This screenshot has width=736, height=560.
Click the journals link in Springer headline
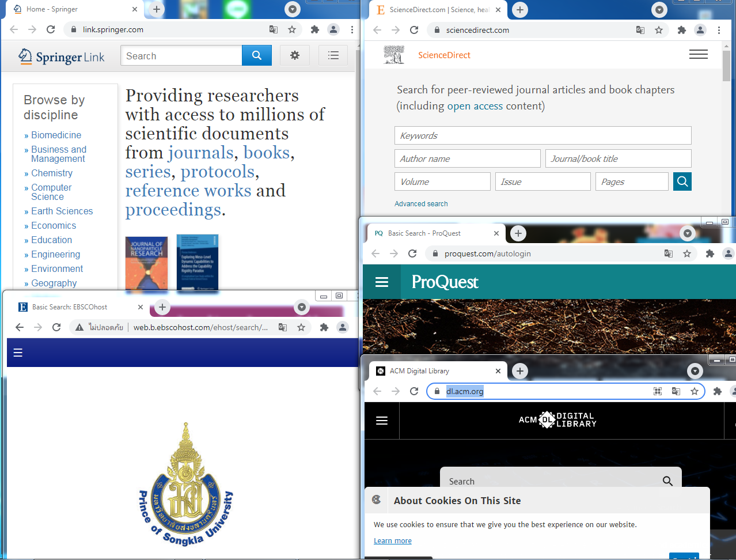[200, 153]
